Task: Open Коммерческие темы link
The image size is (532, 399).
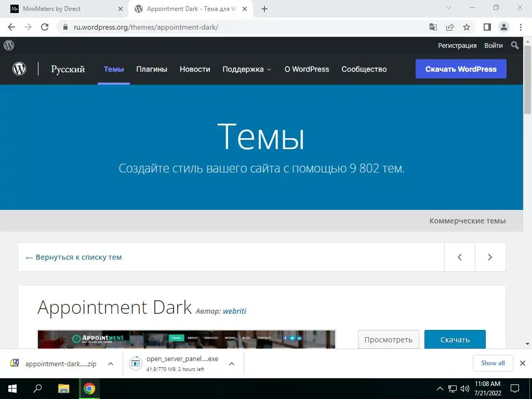Action: click(x=468, y=221)
